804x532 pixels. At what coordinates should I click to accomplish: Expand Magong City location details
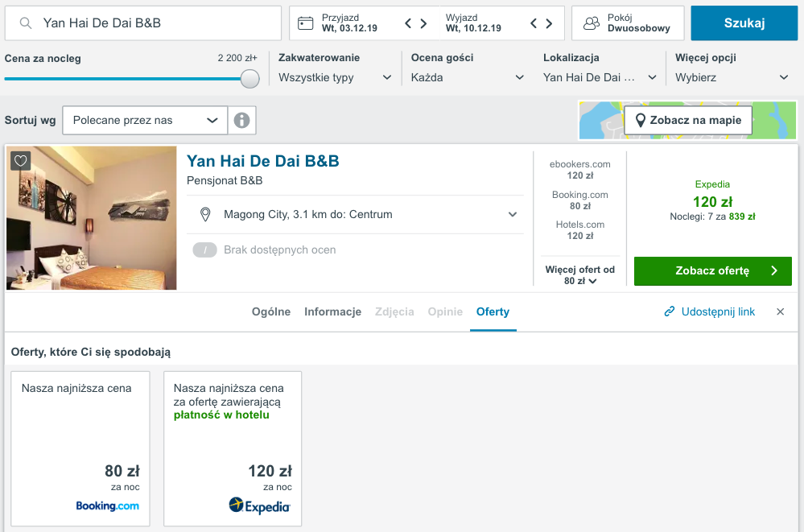click(512, 214)
